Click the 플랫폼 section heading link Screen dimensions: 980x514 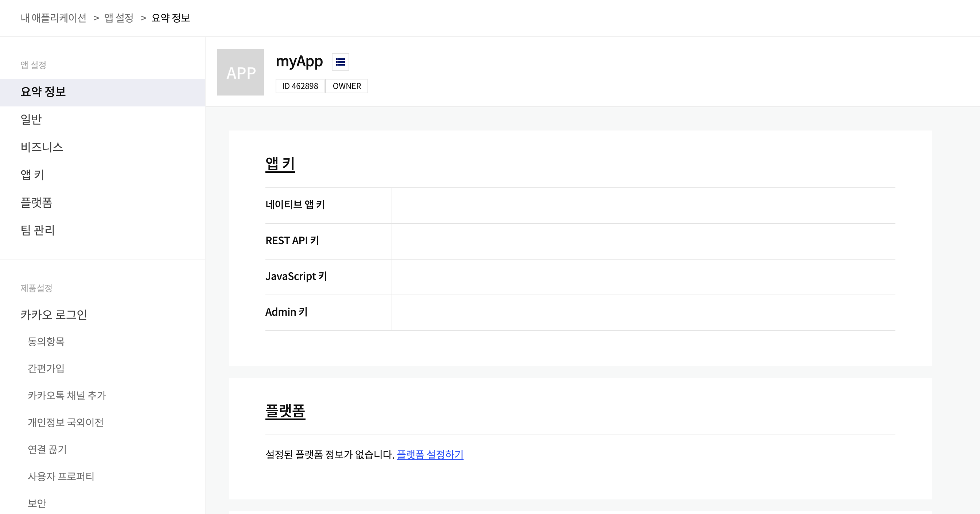click(x=285, y=411)
